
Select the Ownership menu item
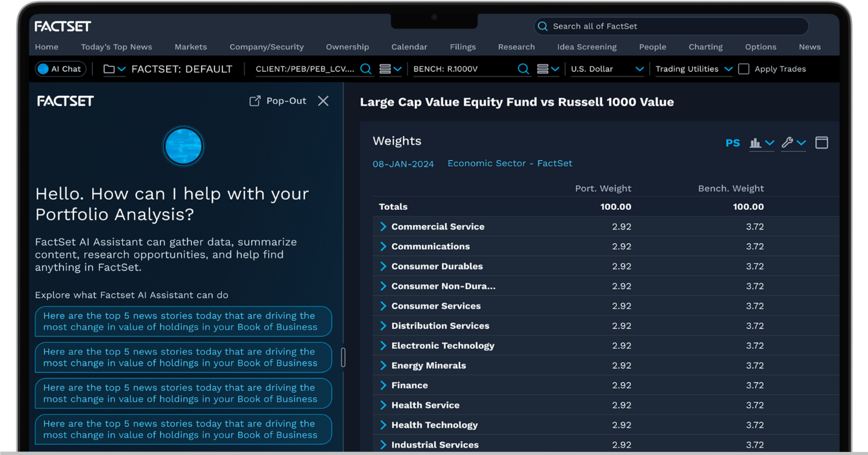tap(347, 47)
